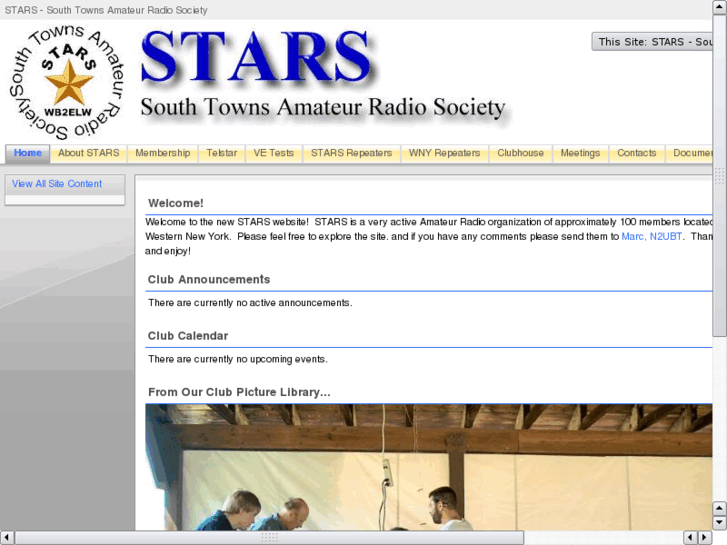727x545 pixels.
Task: Open the This Site search scope dropdown
Action: coord(652,42)
